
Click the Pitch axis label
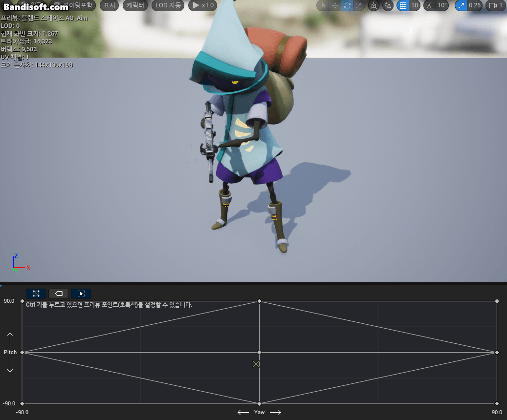tap(10, 352)
